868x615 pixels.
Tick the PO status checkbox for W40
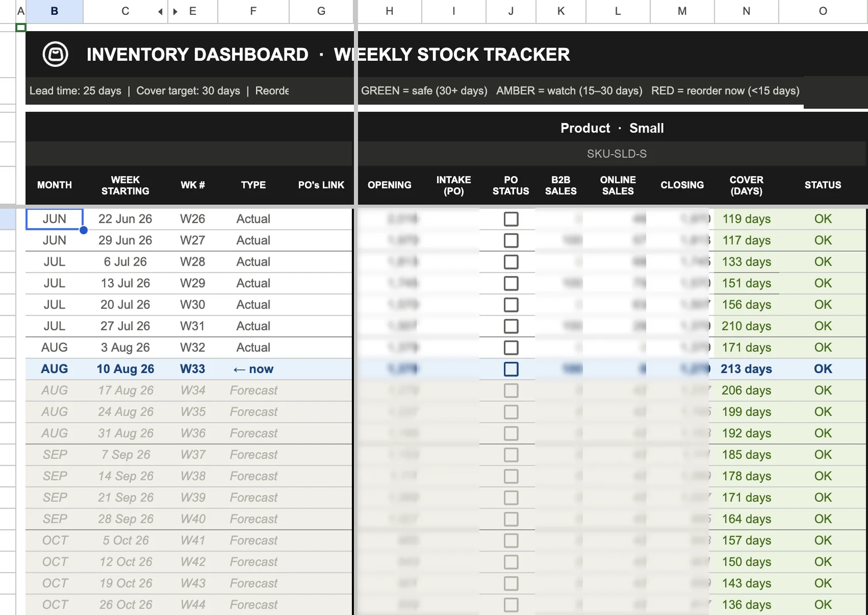point(511,519)
